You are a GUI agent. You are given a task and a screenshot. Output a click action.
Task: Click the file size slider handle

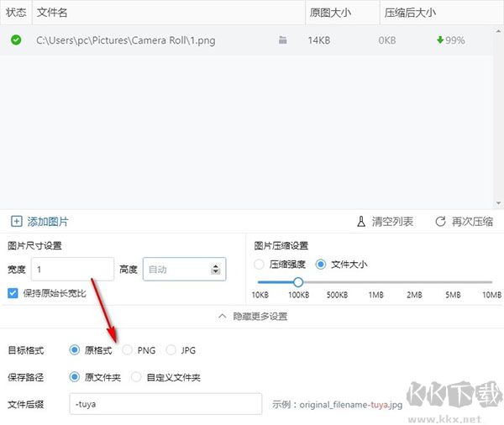[298, 282]
